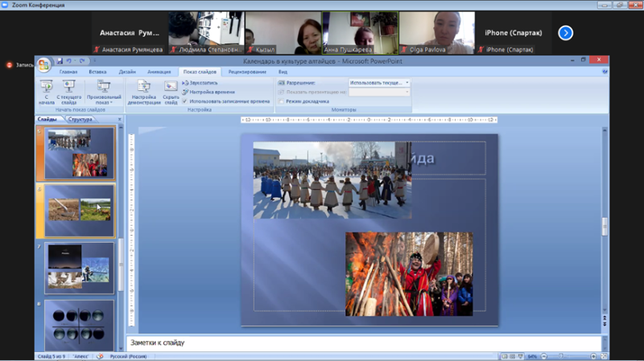The width and height of the screenshot is (644, 361).
Task: Toggle Режим докладчика presenter view checkbox
Action: tap(281, 101)
